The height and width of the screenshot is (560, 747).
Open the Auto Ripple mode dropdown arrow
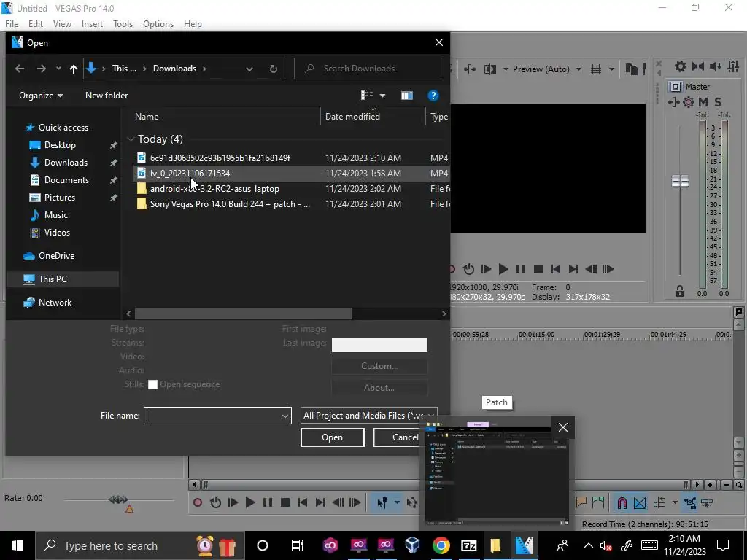click(675, 503)
